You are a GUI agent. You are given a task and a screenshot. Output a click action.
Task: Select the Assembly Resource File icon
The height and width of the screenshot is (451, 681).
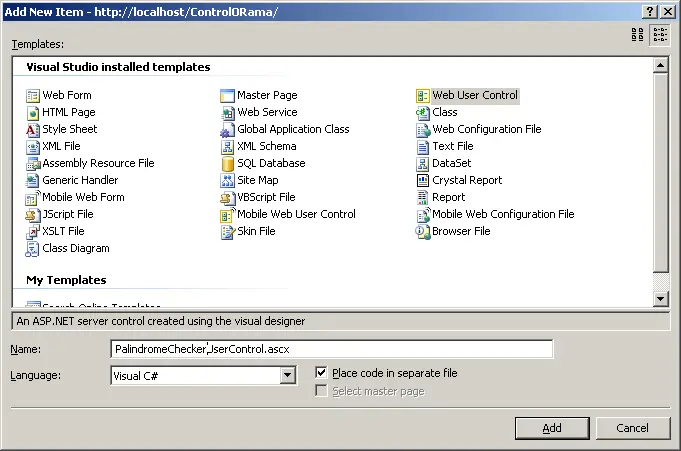pyautogui.click(x=33, y=163)
